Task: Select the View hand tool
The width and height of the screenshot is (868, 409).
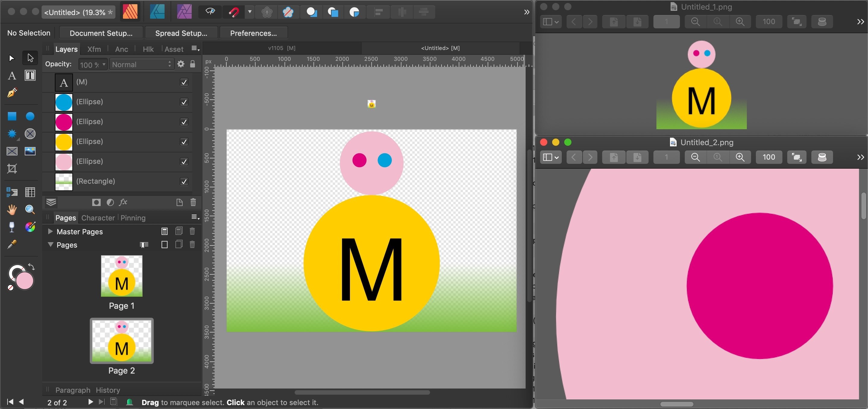Action: 12,210
